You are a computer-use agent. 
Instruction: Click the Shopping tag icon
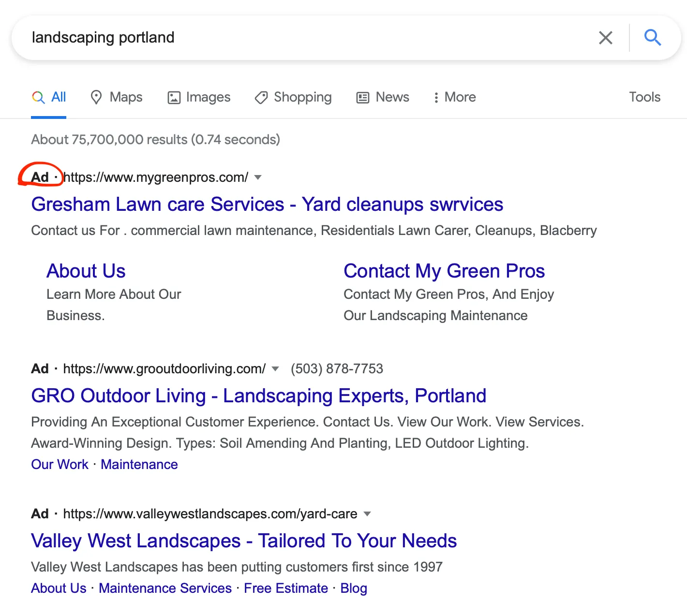tap(261, 98)
